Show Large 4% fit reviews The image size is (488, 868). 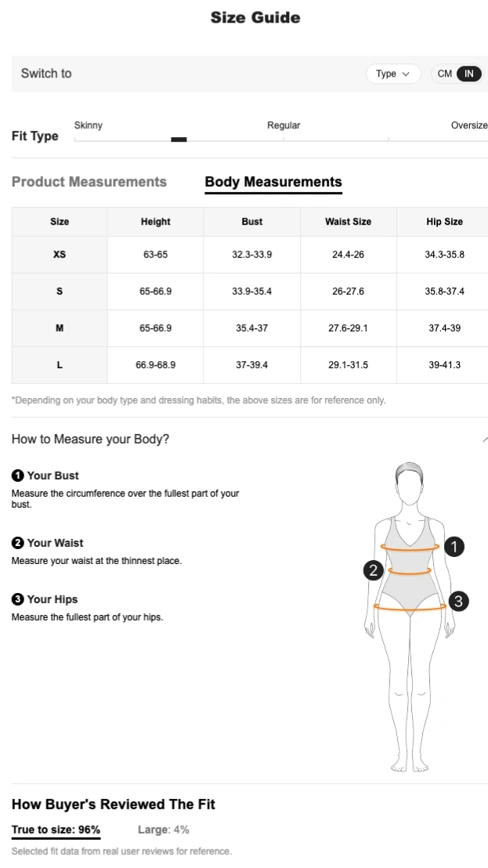[164, 830]
